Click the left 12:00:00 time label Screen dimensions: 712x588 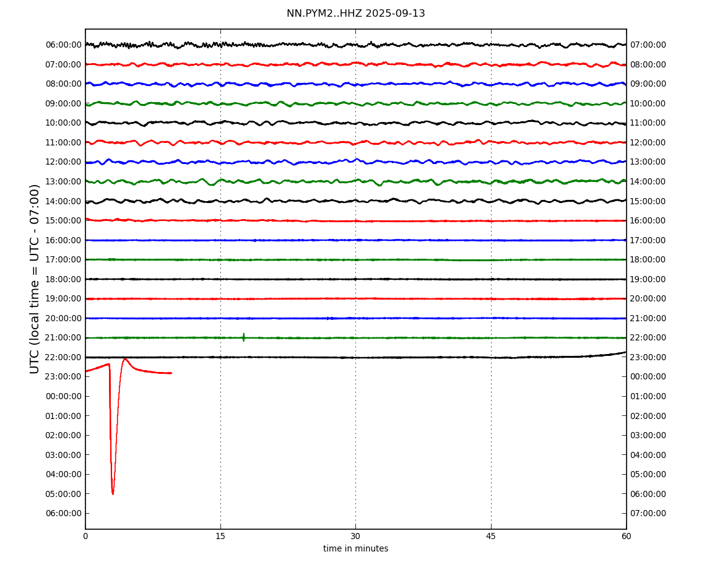64,162
